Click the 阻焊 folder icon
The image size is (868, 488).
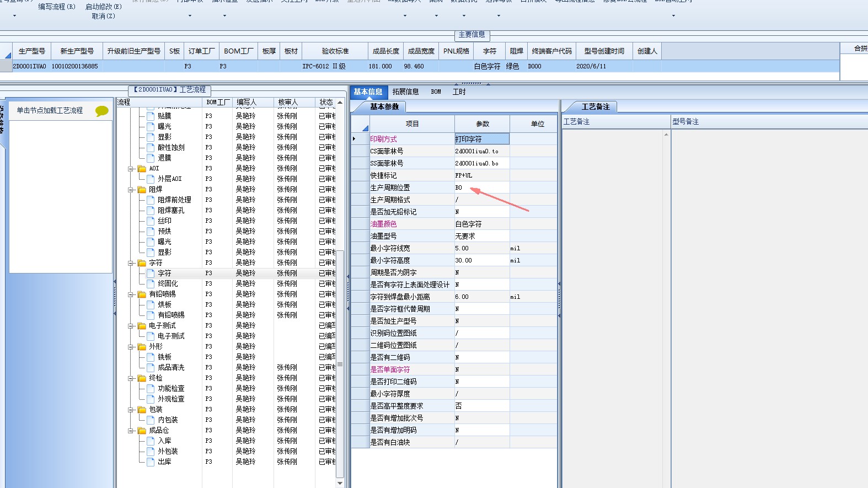pyautogui.click(x=142, y=189)
